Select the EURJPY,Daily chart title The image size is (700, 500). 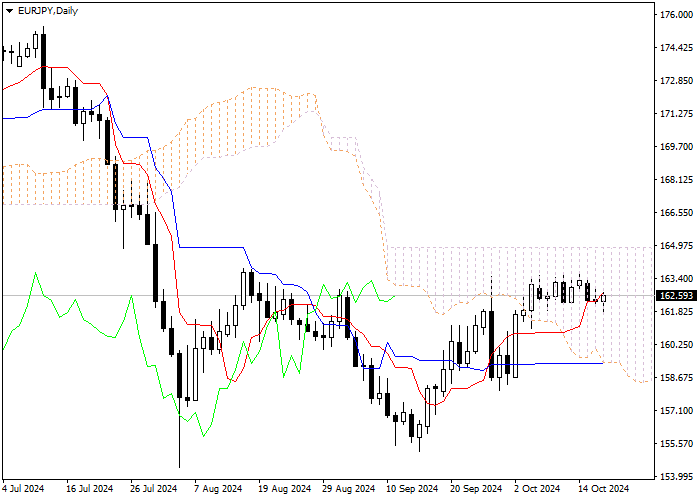pyautogui.click(x=48, y=11)
